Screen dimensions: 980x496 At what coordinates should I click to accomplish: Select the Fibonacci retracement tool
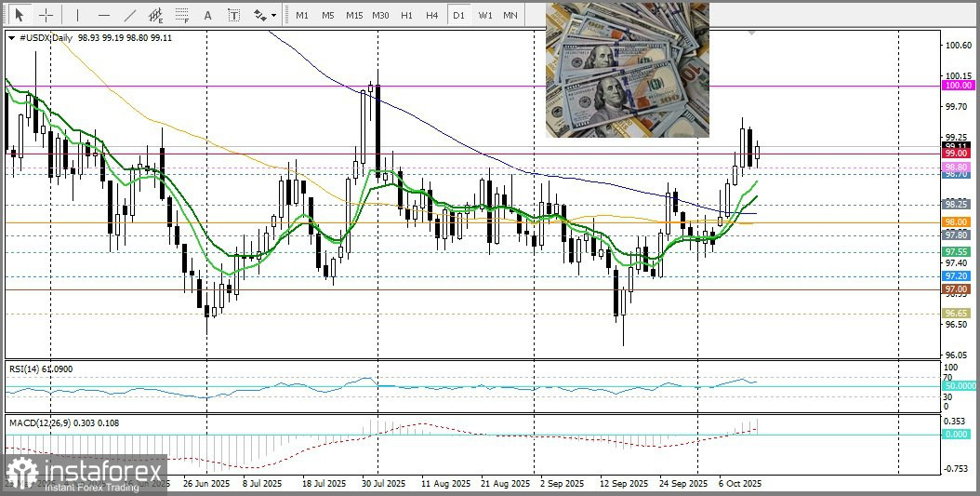[182, 14]
